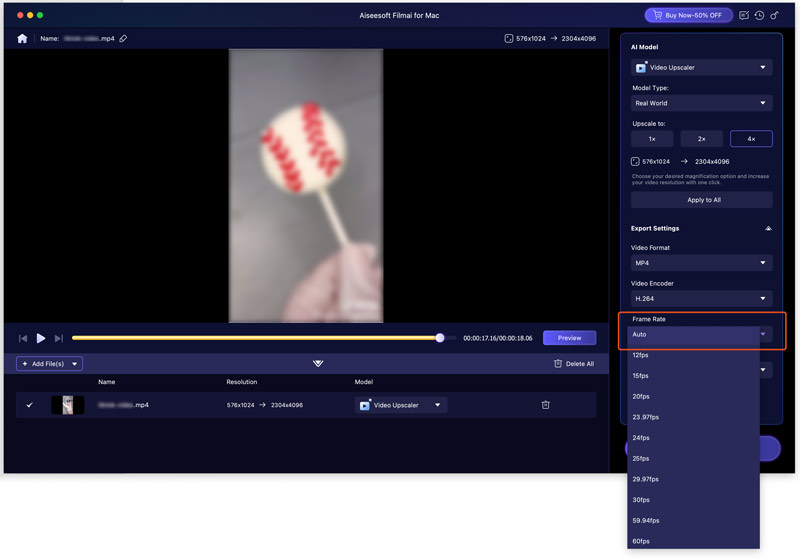The width and height of the screenshot is (800, 559).
Task: Click the Preview button
Action: (569, 338)
